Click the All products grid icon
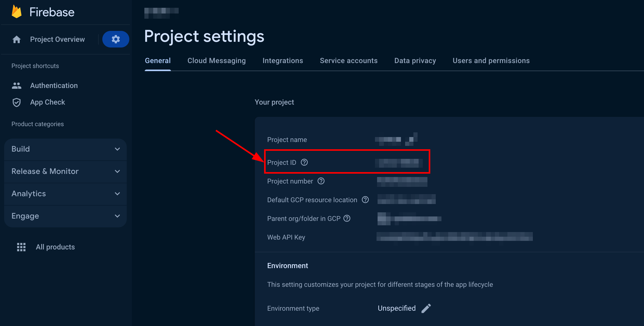This screenshot has width=644, height=326. click(x=21, y=247)
